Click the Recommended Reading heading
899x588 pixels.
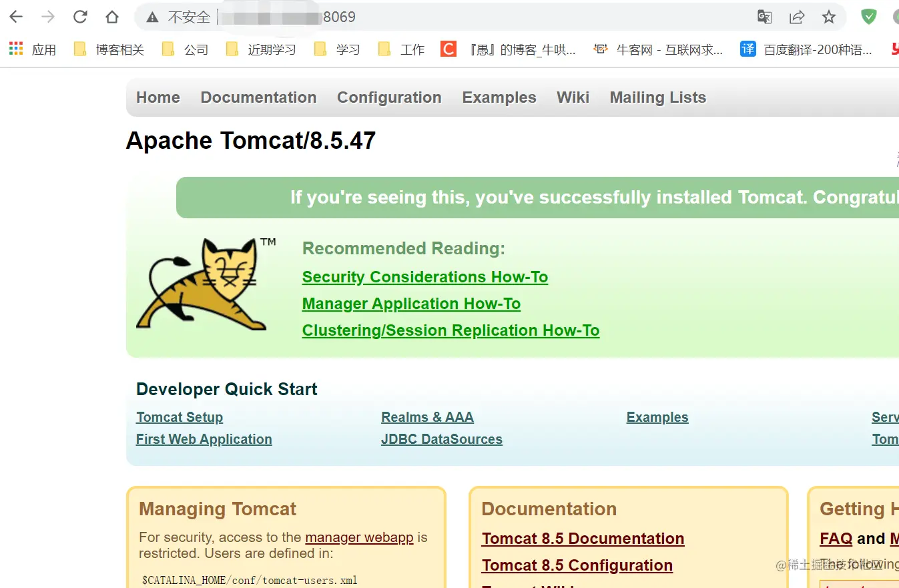click(404, 249)
